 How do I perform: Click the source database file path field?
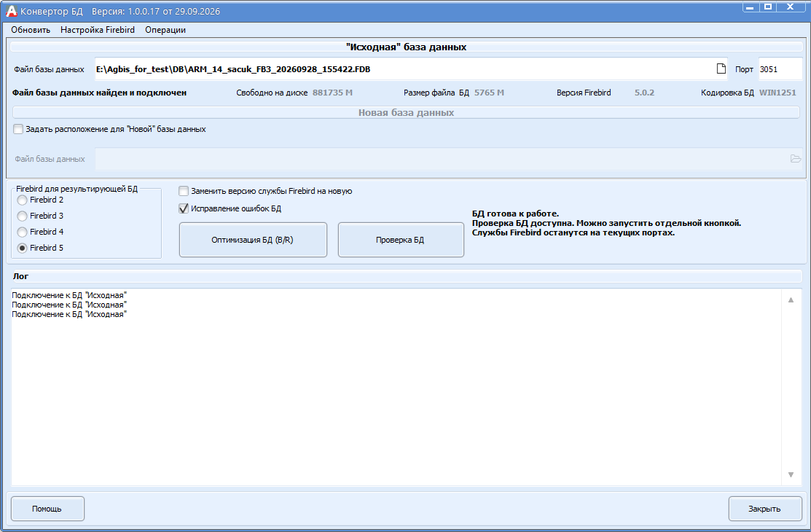coord(411,69)
